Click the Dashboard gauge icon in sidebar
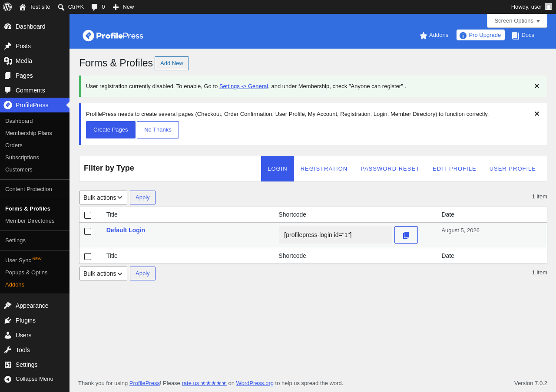The width and height of the screenshot is (556, 392). tap(8, 26)
